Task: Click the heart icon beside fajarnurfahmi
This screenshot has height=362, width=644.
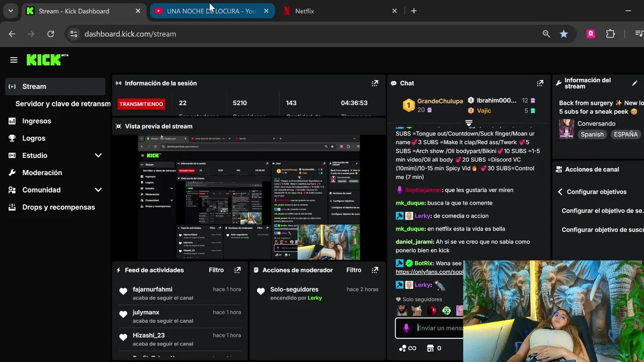Action: coord(123,291)
